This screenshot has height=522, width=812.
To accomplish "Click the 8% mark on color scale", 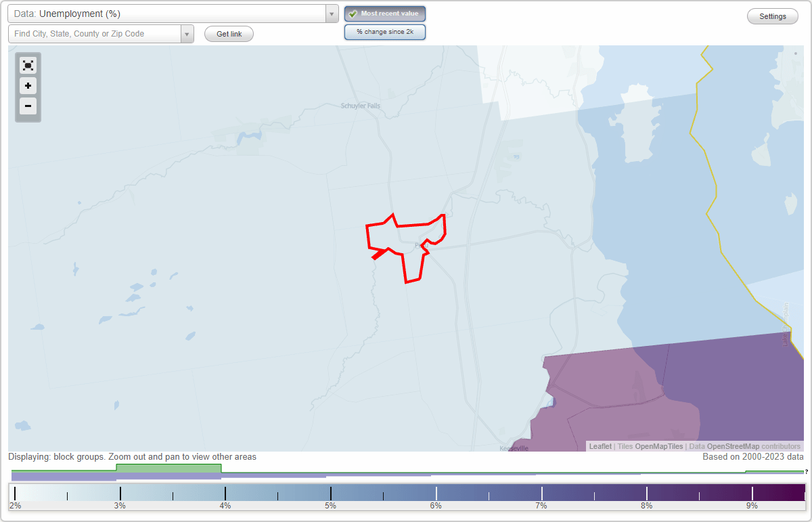I will point(646,505).
